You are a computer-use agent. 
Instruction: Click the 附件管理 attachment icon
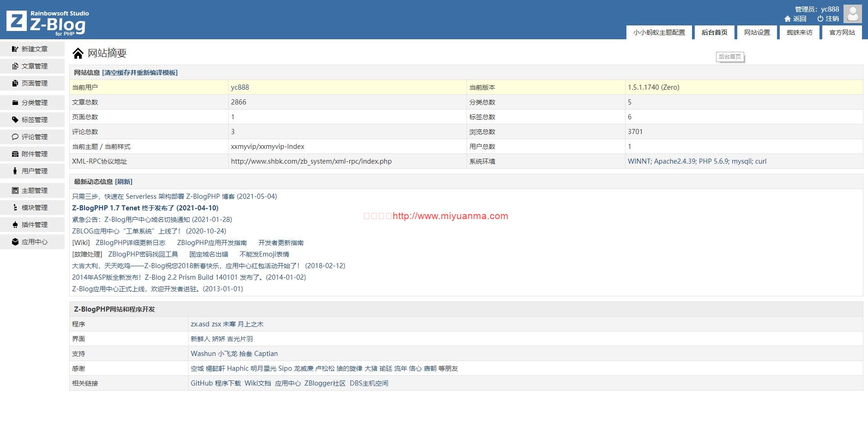coord(15,154)
